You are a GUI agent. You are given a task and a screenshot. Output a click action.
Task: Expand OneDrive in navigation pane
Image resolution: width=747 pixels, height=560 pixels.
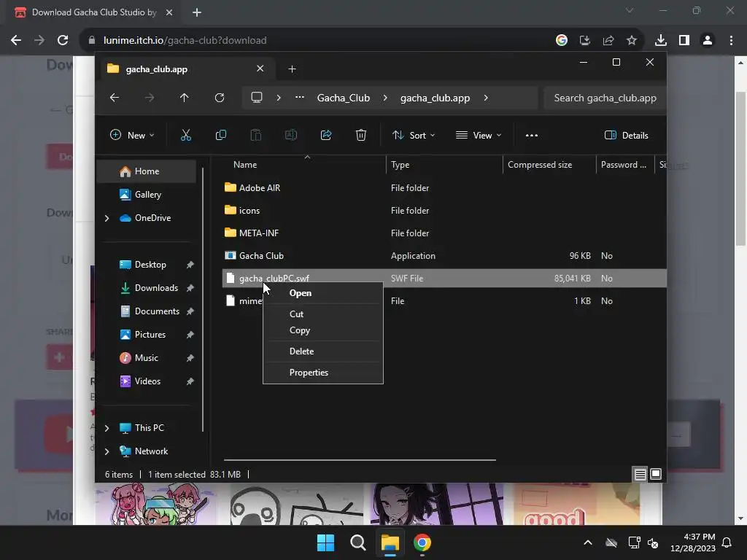coord(107,218)
